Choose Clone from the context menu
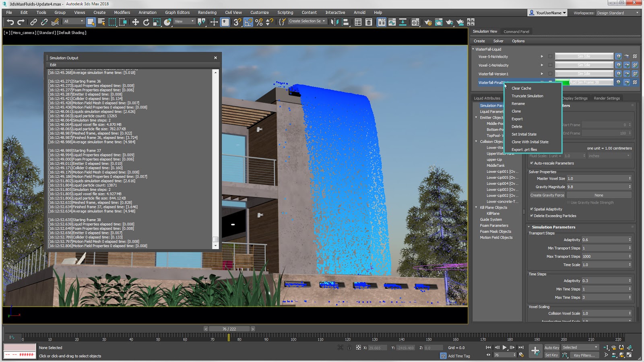The height and width of the screenshot is (362, 644). point(516,111)
